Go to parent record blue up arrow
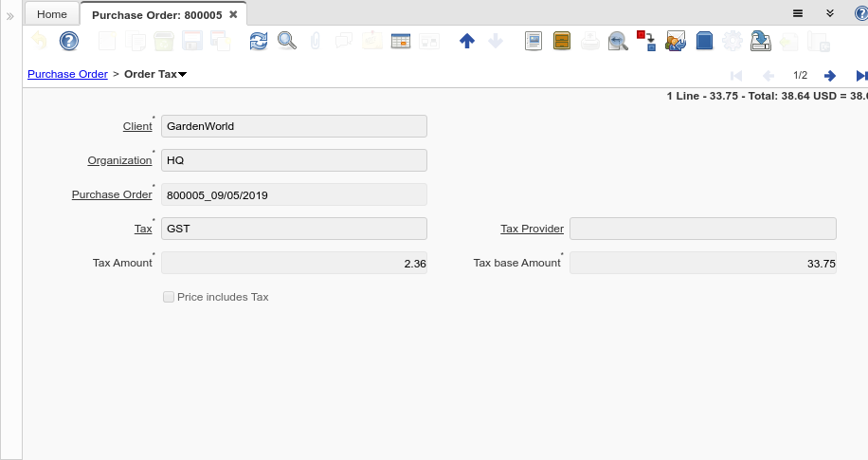868x460 pixels. [466, 41]
